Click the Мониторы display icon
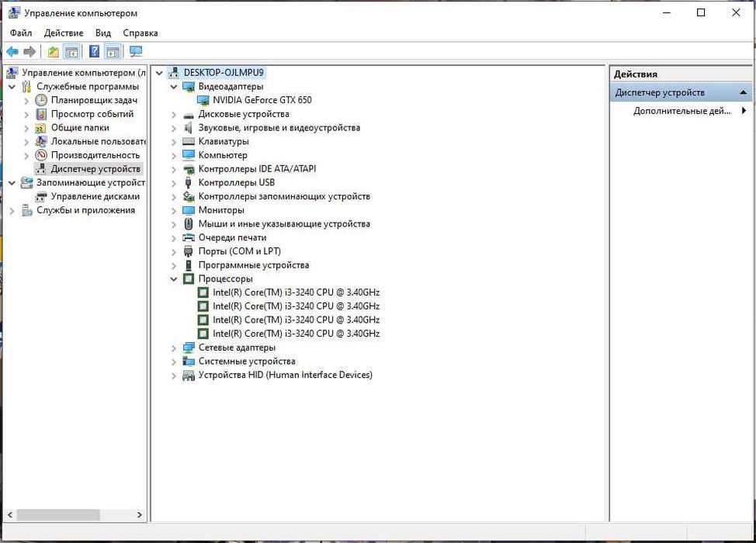Screen dimensions: 756x543 pyautogui.click(x=189, y=210)
